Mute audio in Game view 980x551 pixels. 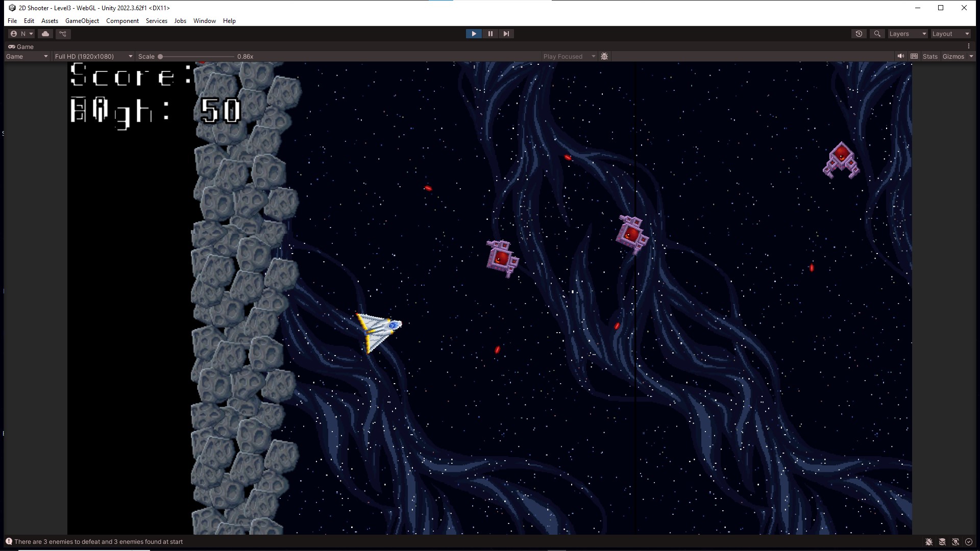point(901,56)
